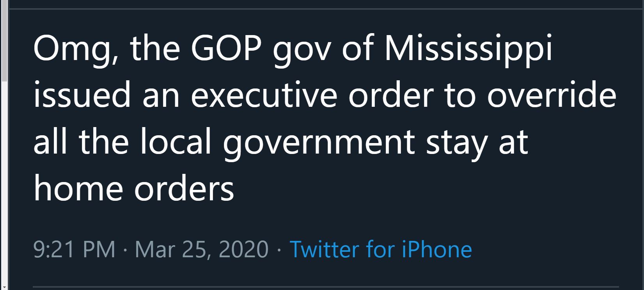Image resolution: width=644 pixels, height=290 pixels.
Task: Click the divider line below the timestamp
Action: point(326,287)
